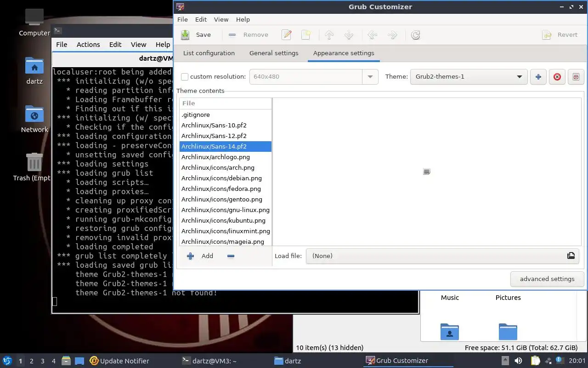Open Network desktop icon
This screenshot has height=368, width=588.
pyautogui.click(x=34, y=119)
